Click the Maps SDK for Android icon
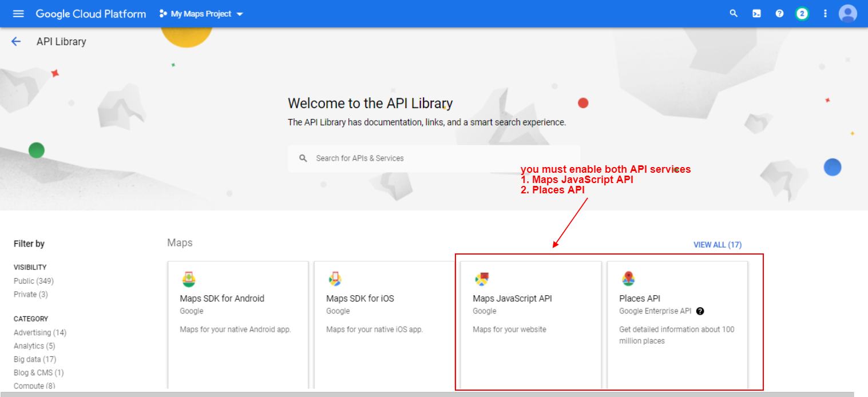The width and height of the screenshot is (868, 397). coord(189,280)
